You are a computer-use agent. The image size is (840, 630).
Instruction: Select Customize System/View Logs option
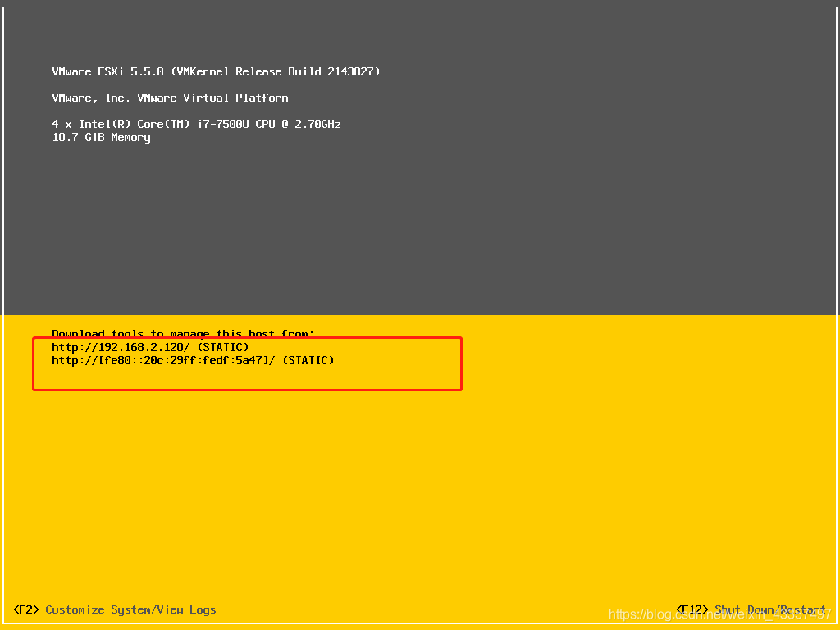coord(130,609)
